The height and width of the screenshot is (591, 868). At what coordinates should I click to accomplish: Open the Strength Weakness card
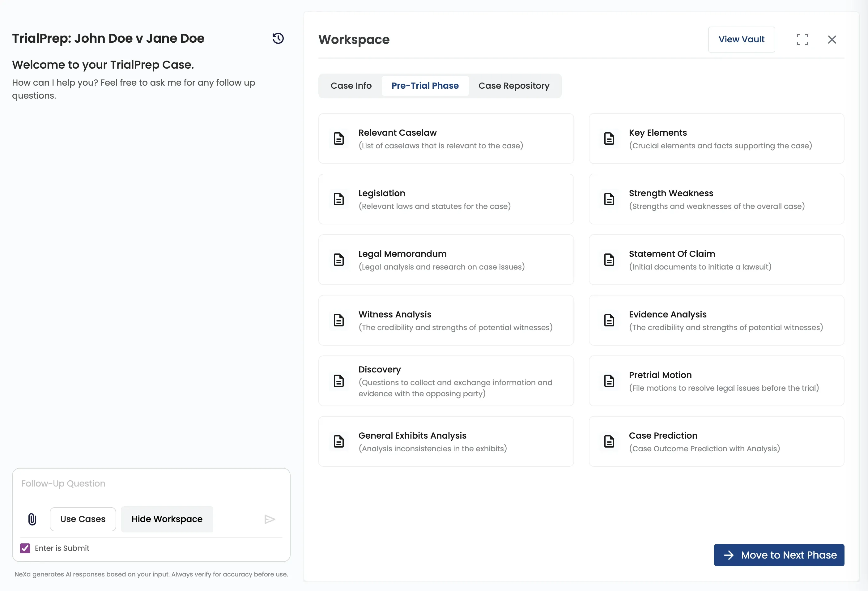[x=716, y=199]
